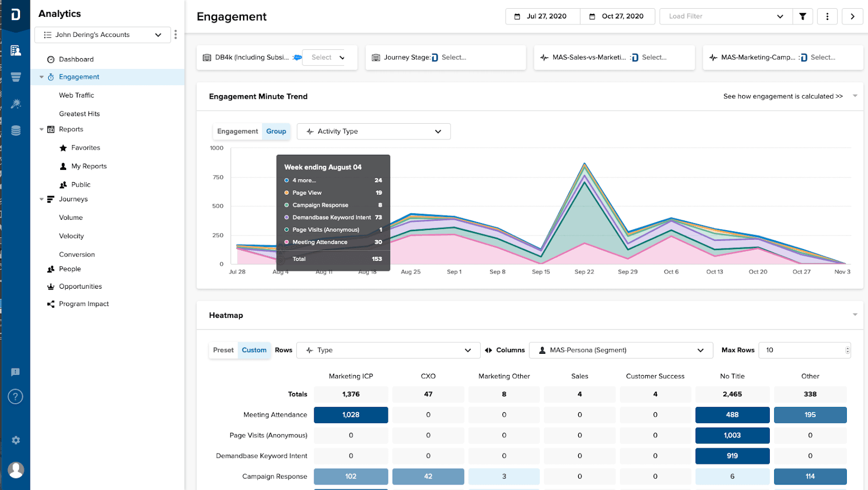
Task: Click the filter funnel icon in header
Action: (802, 16)
